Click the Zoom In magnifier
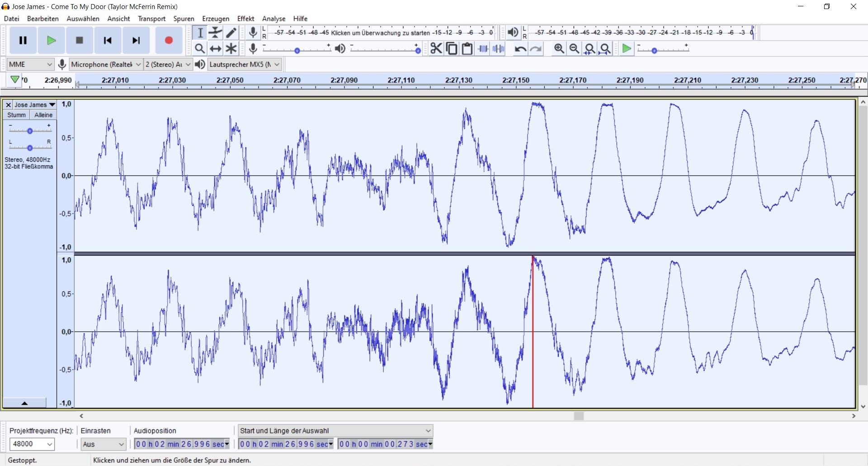Viewport: 868px width, 466px height. point(559,49)
